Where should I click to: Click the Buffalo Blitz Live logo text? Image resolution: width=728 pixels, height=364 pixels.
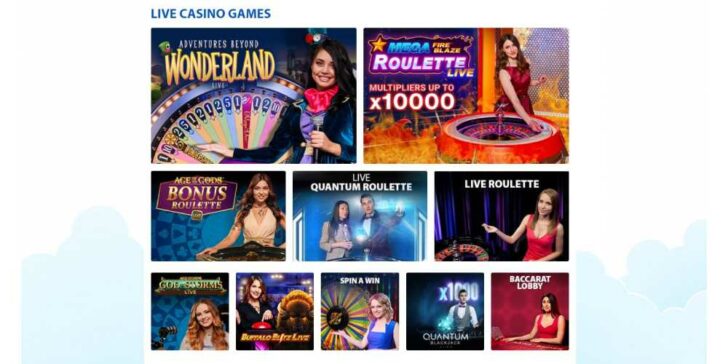point(275,338)
